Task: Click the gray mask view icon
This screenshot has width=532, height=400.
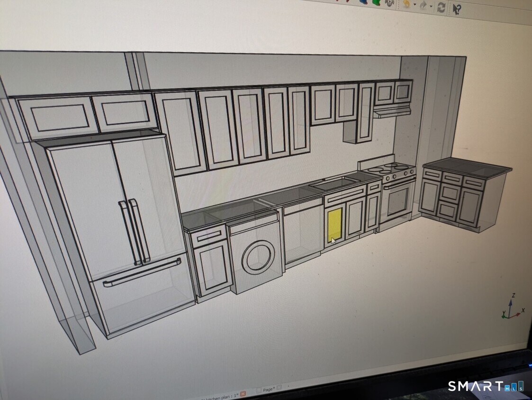Action: tap(389, 2)
